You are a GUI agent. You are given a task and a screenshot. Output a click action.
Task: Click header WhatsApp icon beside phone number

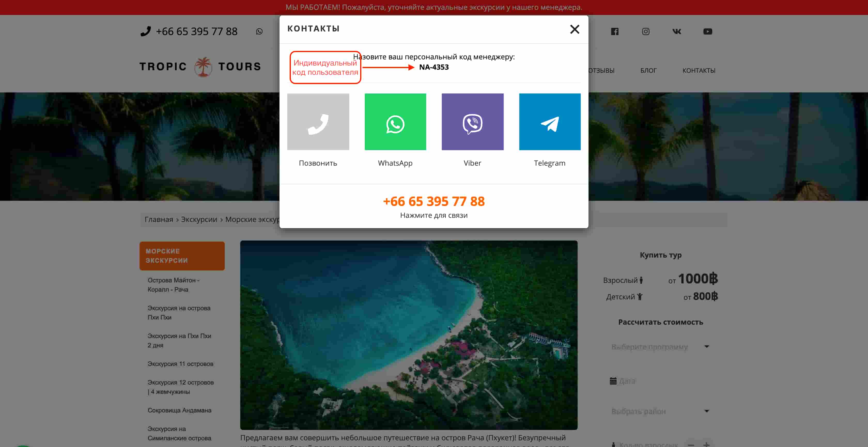click(259, 31)
